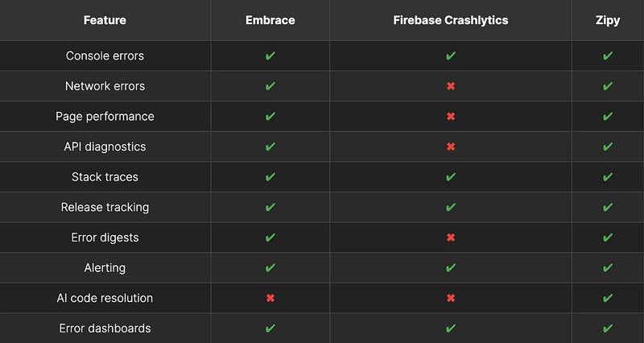
Task: Click Zipy's check mark for Page performance
Action: (608, 116)
